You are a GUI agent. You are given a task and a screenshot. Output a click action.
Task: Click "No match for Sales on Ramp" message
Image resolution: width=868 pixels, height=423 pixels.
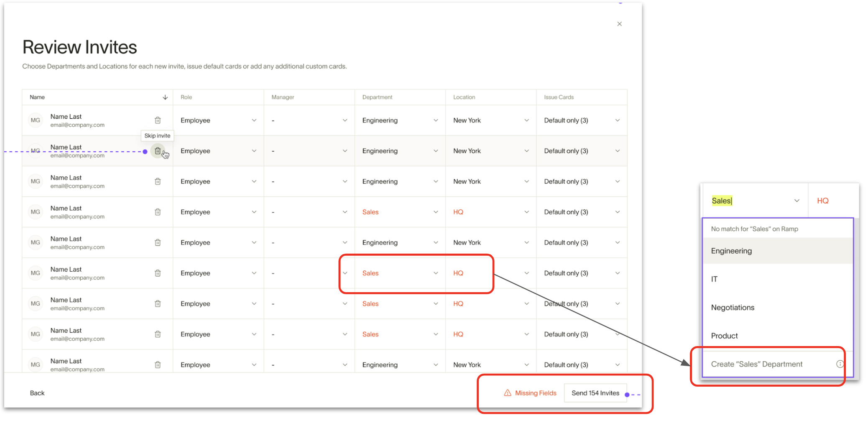pyautogui.click(x=754, y=229)
